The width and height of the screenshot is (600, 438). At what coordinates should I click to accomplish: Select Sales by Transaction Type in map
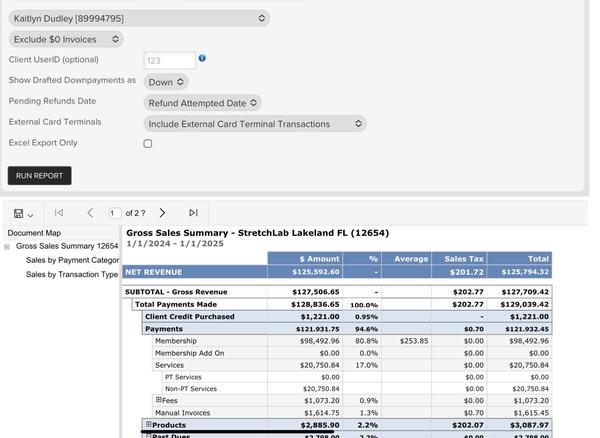(x=72, y=274)
